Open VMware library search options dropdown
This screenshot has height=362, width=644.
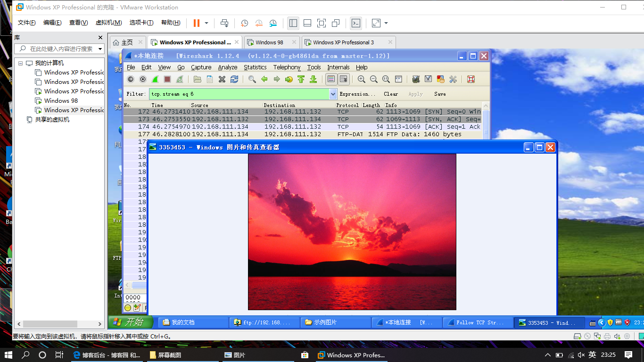[100, 49]
